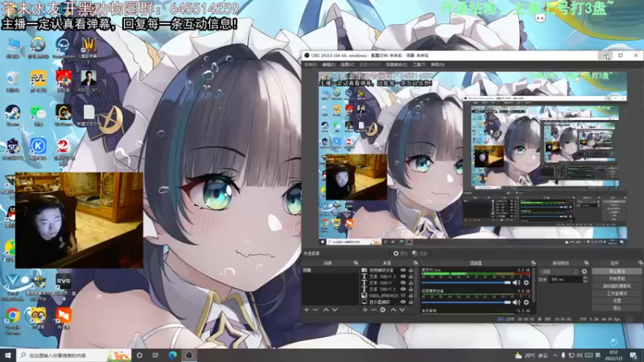Select the Recycle Bin desktop icon
Screen dimensions: 644x362
[x=13, y=81]
